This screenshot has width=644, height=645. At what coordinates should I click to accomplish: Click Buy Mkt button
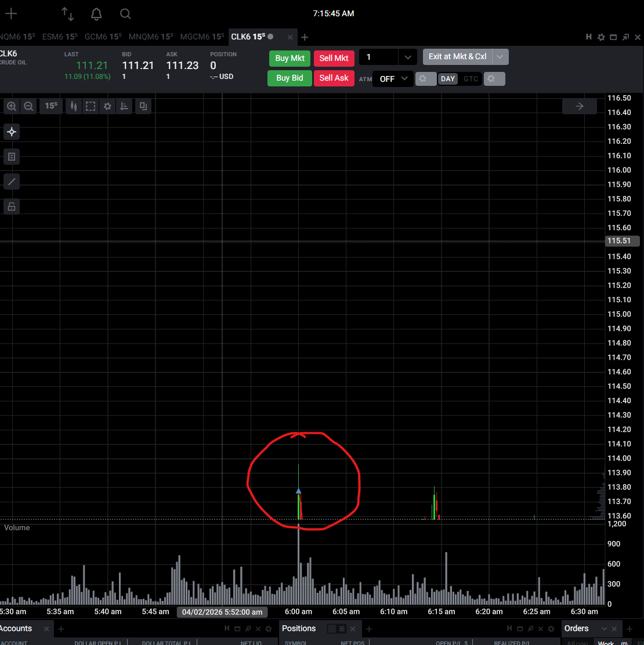click(290, 59)
